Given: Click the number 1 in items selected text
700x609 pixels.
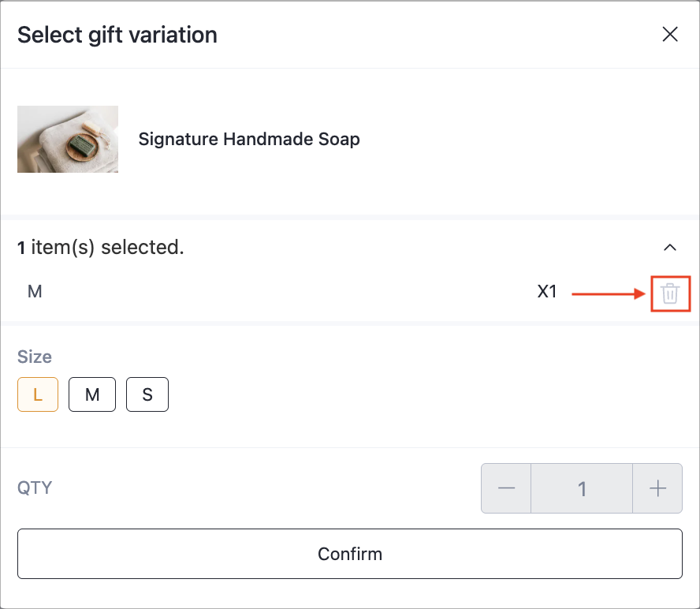Looking at the screenshot, I should click(x=21, y=248).
